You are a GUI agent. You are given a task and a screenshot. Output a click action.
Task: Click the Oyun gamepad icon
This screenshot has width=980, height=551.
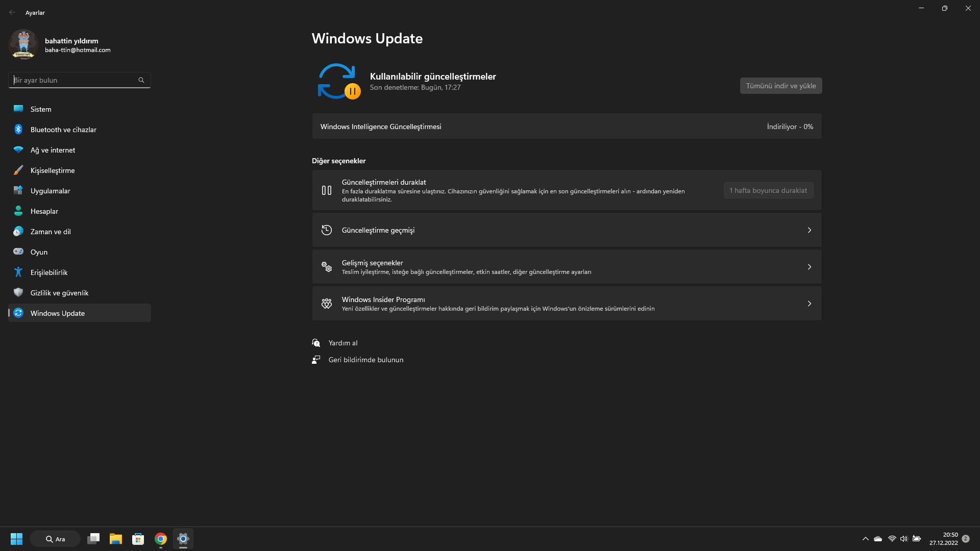18,252
